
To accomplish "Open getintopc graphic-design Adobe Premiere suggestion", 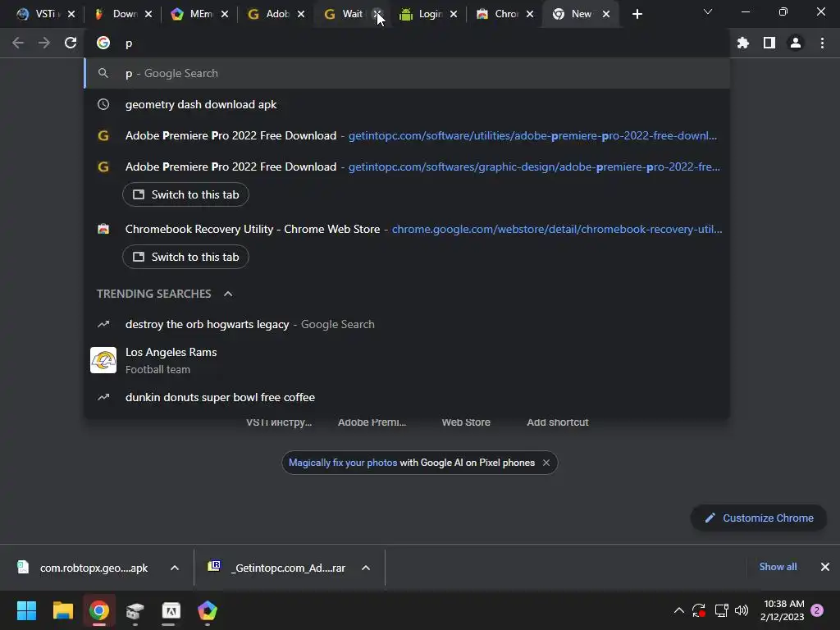I will (407, 167).
